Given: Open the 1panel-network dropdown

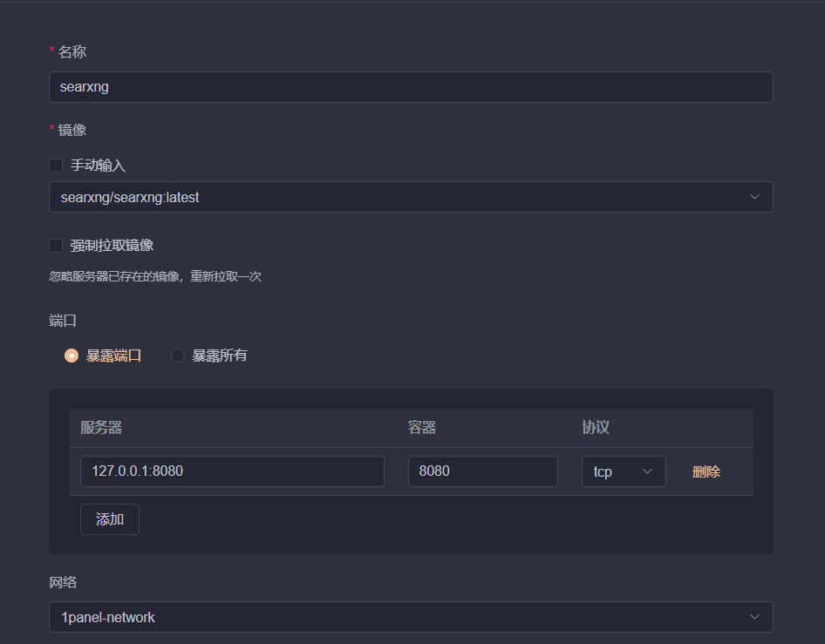Looking at the screenshot, I should (x=411, y=617).
